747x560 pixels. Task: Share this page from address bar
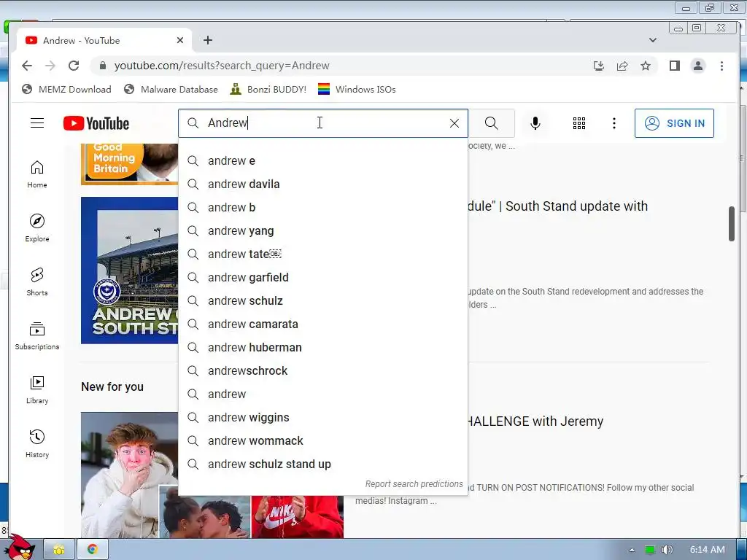[x=622, y=66]
